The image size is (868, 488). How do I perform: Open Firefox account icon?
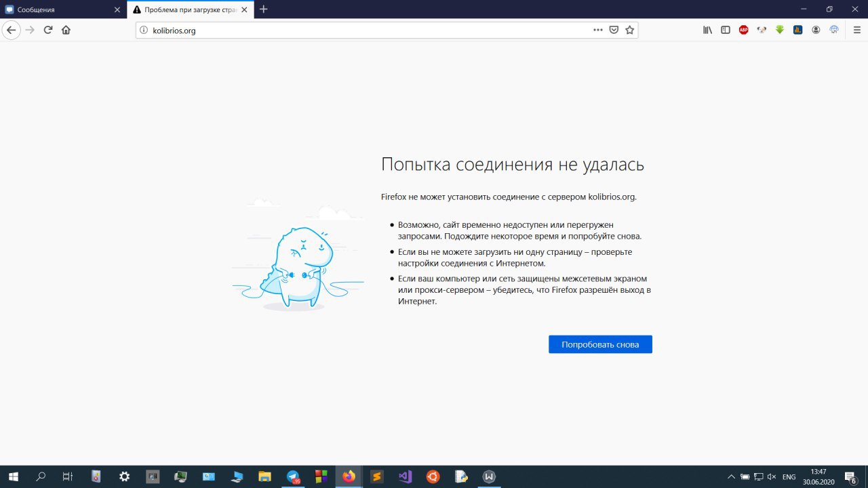point(816,30)
